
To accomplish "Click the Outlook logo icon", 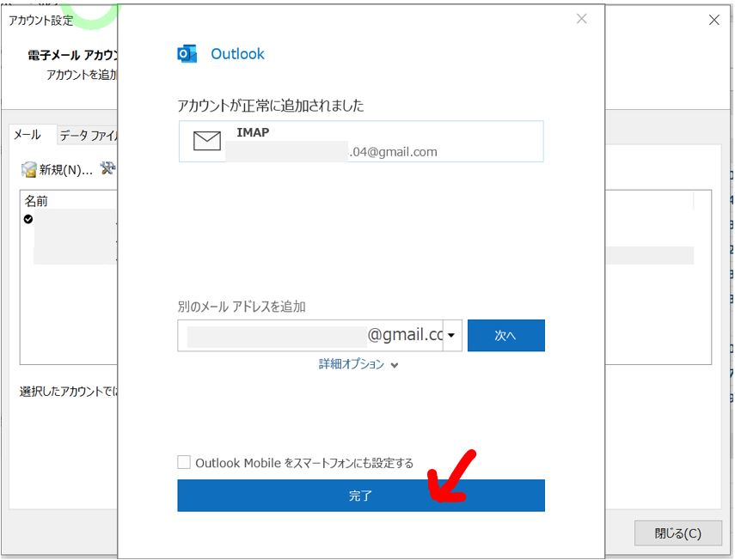I will click(x=187, y=54).
